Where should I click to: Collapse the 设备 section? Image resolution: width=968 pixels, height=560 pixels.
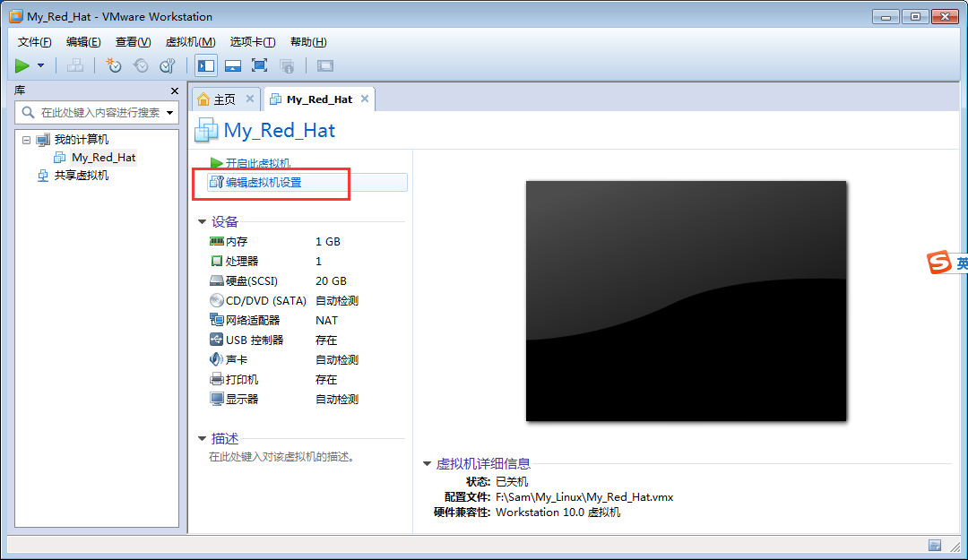(202, 221)
